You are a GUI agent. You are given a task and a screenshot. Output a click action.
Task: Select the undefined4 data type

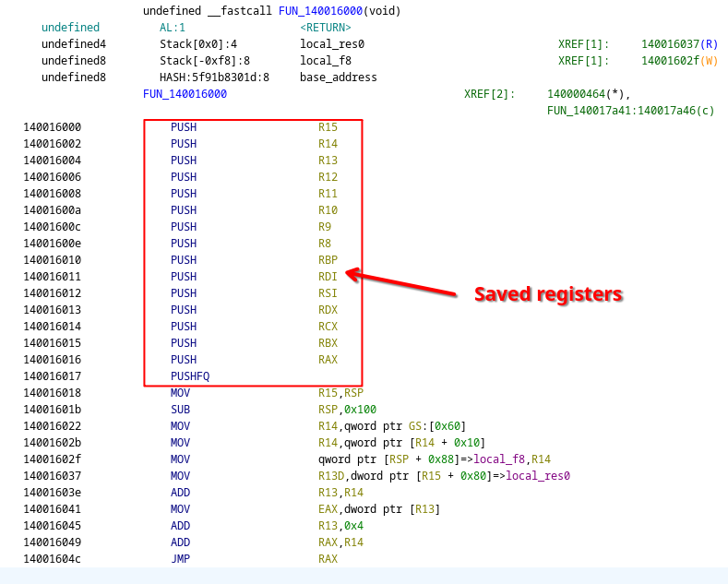coord(74,44)
